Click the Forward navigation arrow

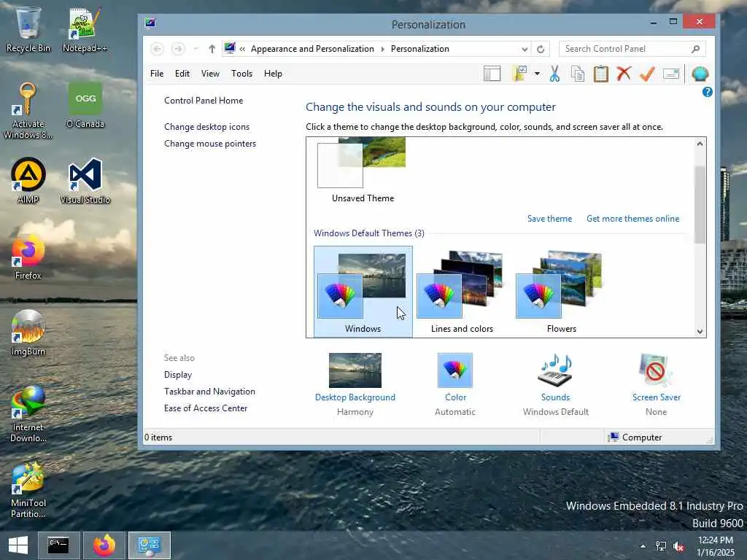(178, 49)
